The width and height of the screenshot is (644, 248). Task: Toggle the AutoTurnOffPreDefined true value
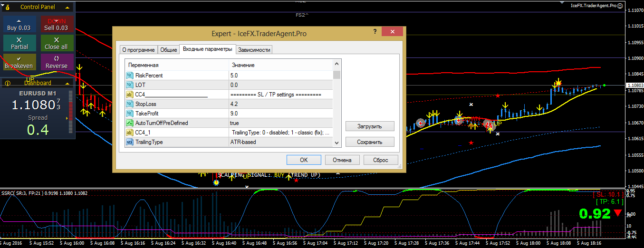(x=280, y=123)
